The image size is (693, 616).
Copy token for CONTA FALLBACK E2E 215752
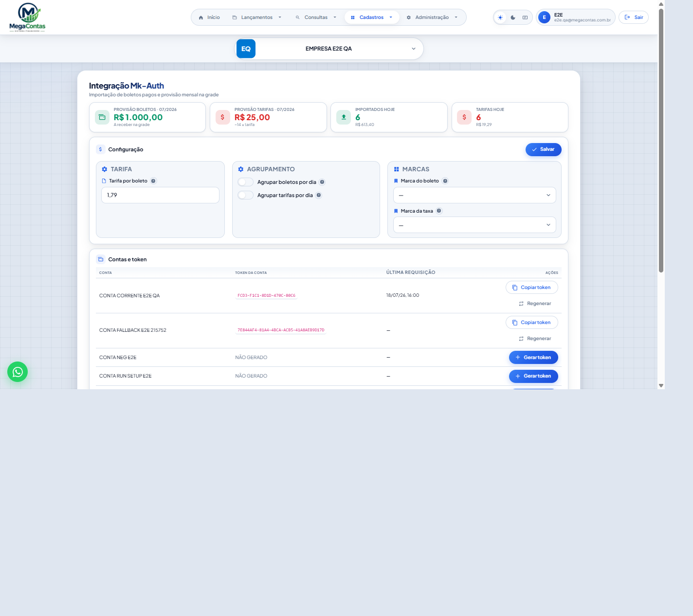point(531,323)
